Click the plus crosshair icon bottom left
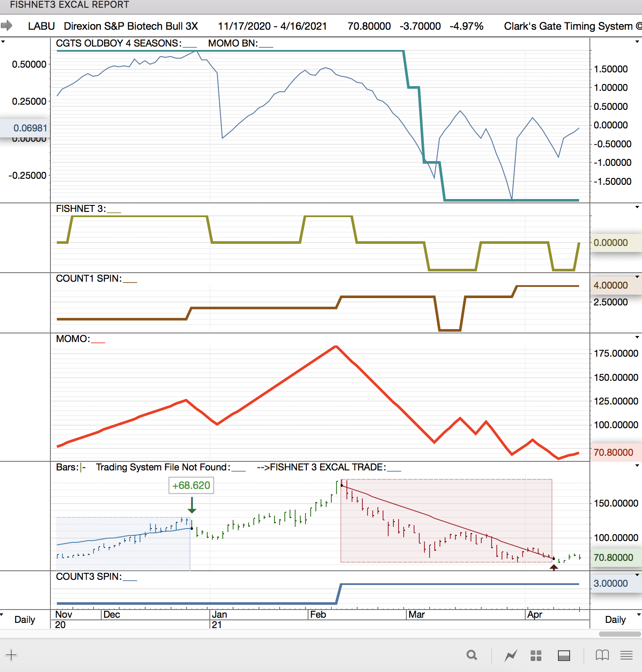Screen dimensions: 642x672 [11, 655]
